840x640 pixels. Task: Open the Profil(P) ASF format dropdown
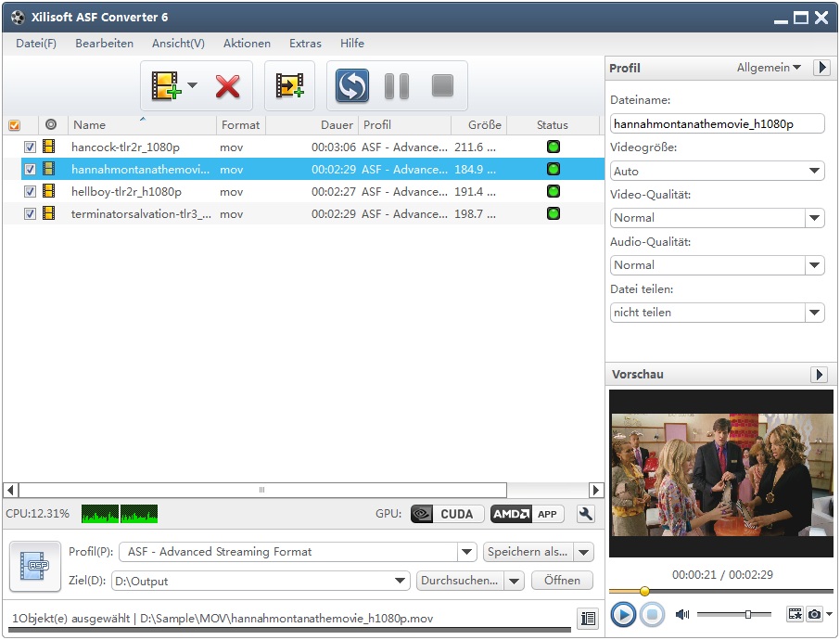[466, 552]
